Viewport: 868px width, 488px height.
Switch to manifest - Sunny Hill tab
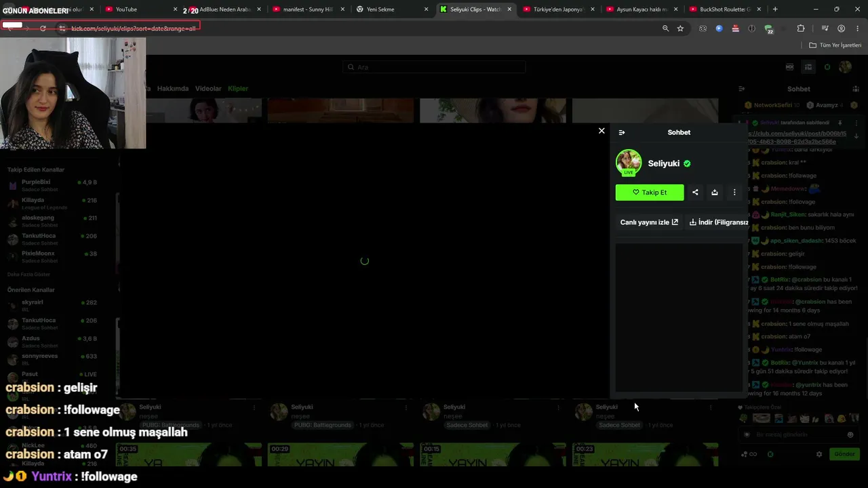click(308, 9)
